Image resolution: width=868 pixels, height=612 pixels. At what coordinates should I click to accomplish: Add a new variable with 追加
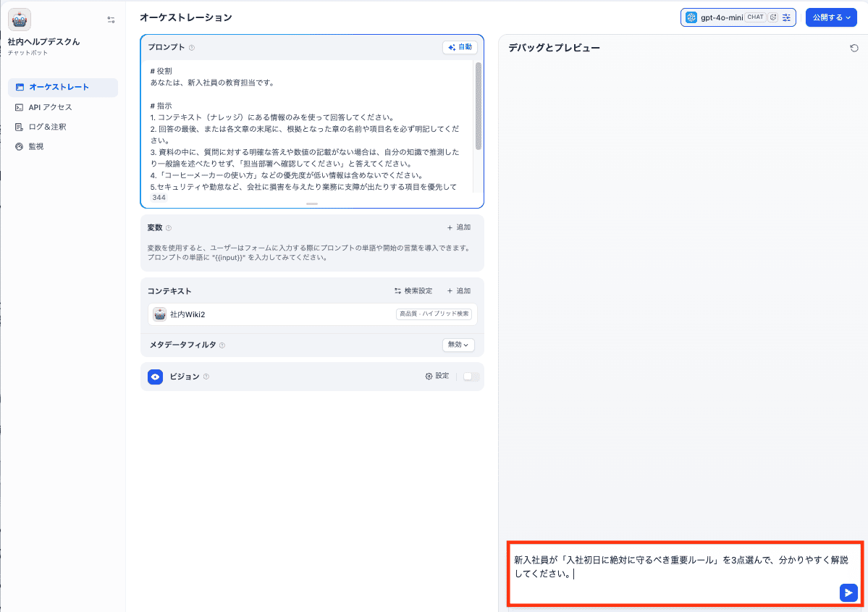(459, 227)
